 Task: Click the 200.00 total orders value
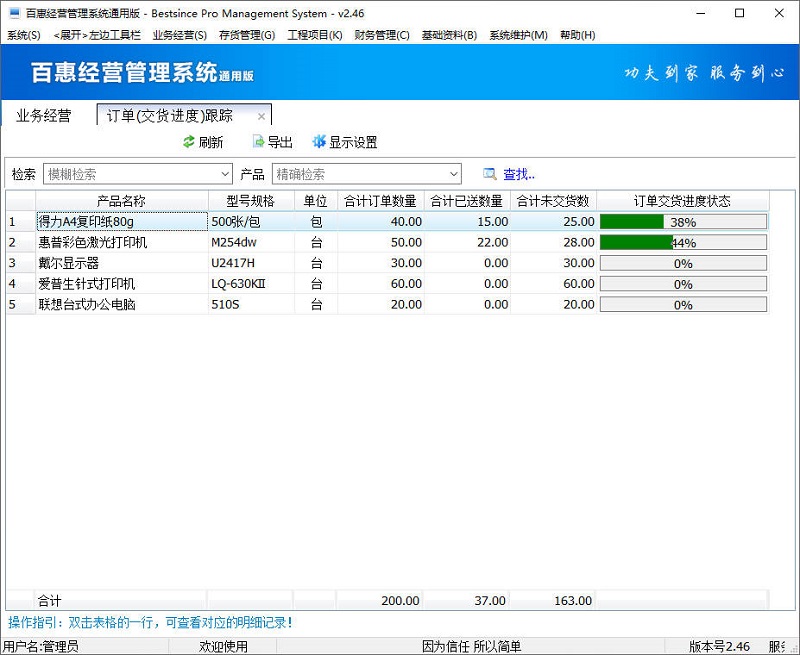(400, 601)
